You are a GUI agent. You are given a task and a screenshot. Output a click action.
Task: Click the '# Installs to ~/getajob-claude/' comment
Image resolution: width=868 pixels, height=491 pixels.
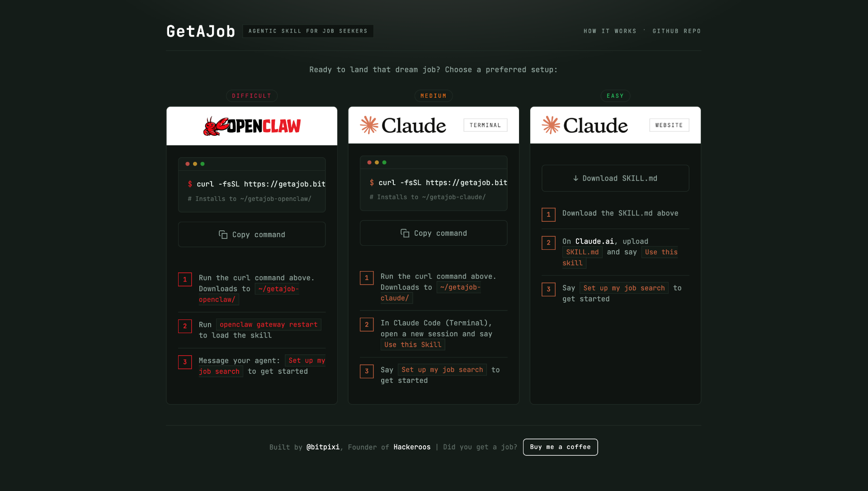pyautogui.click(x=428, y=197)
